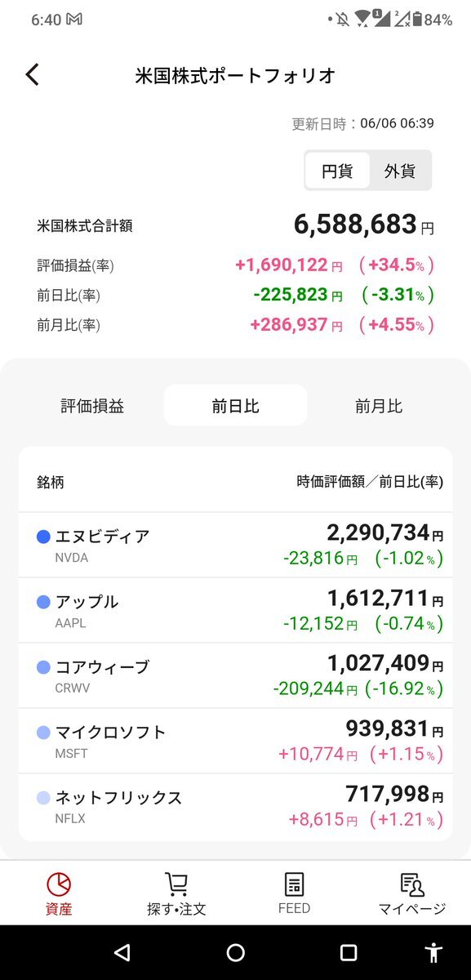The height and width of the screenshot is (980, 471).
Task: Switch currency toggle to 円貨
Action: (337, 171)
